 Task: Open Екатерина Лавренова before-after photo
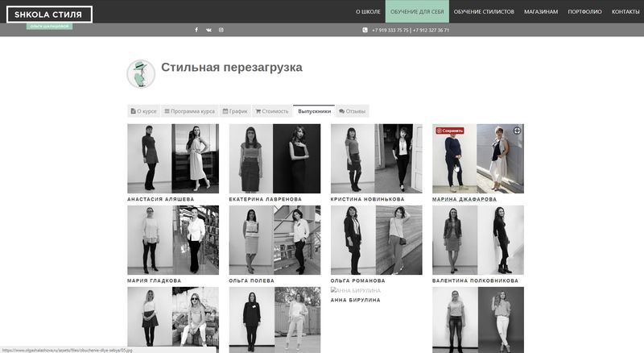coord(275,159)
